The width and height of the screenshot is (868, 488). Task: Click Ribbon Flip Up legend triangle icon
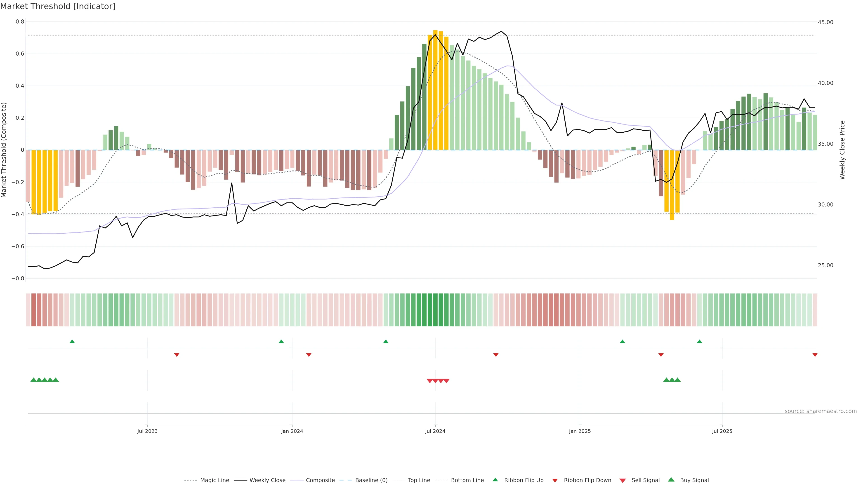click(495, 480)
